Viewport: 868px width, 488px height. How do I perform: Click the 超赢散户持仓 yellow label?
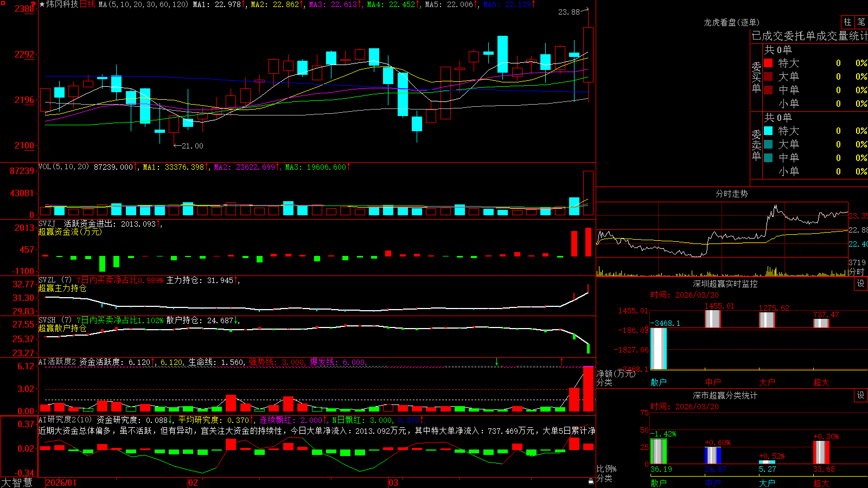[x=62, y=328]
